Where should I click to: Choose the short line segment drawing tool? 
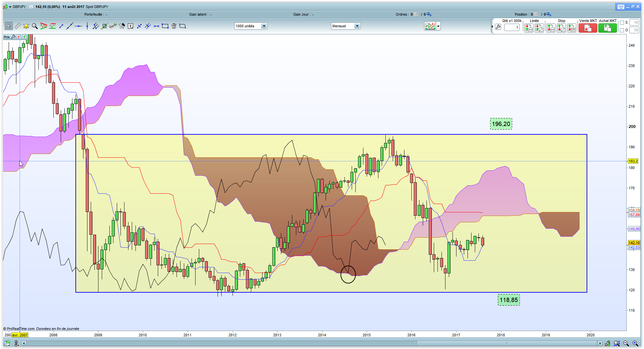[61, 26]
